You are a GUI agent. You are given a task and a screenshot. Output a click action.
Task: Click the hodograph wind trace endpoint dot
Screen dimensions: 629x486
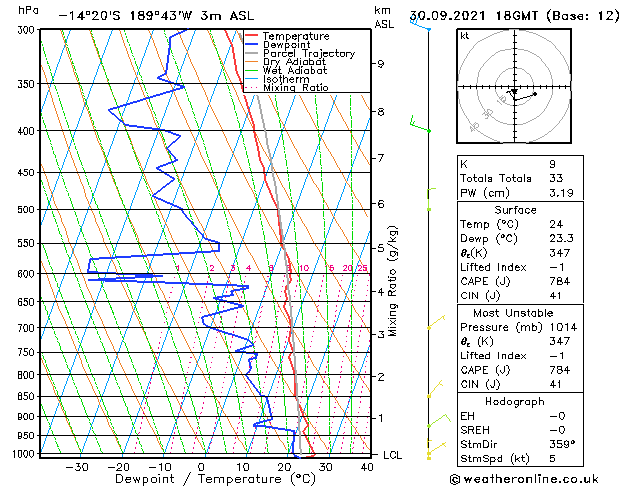point(535,94)
